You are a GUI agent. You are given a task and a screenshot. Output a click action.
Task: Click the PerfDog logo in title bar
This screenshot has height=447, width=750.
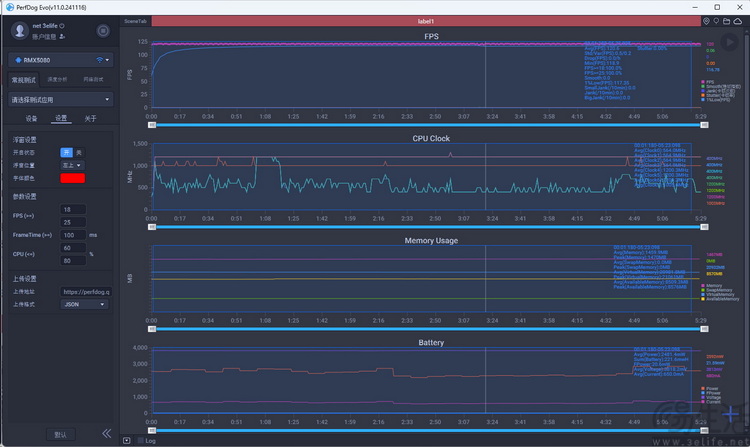10,7
